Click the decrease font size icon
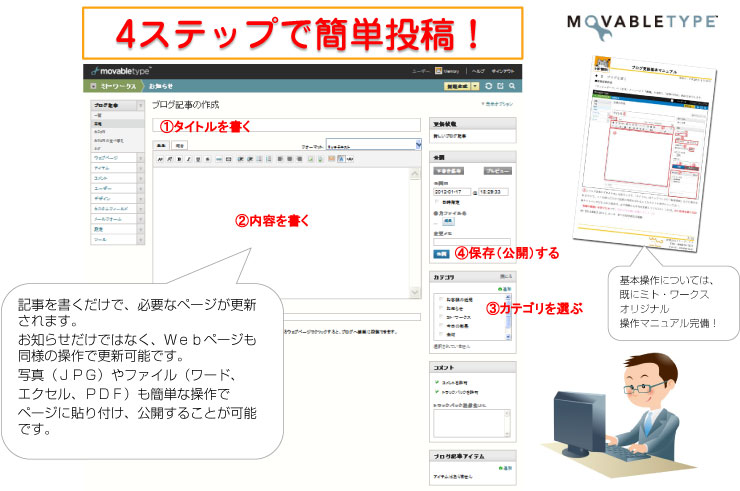The image size is (740, 491). click(160, 159)
